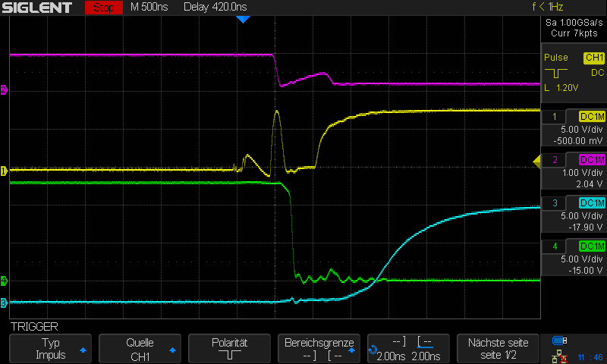Click the SIGLENT logo
The image size is (607, 364).
(x=36, y=8)
